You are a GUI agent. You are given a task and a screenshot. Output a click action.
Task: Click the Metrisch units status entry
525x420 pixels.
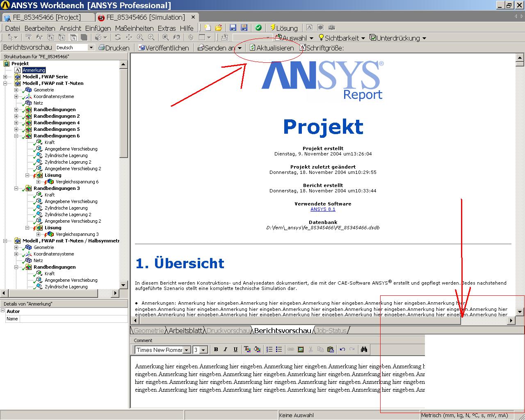[467, 415]
